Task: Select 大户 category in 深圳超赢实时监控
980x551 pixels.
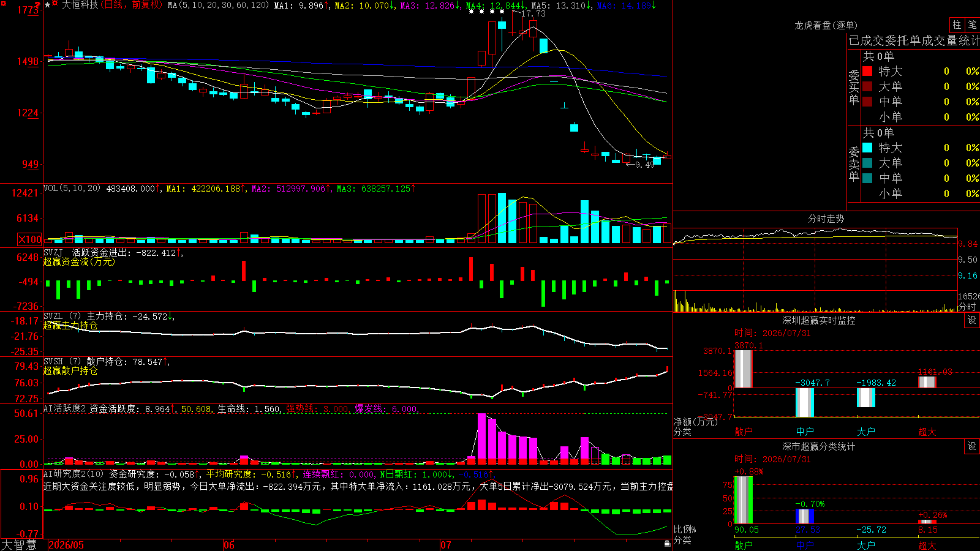Action: 866,432
